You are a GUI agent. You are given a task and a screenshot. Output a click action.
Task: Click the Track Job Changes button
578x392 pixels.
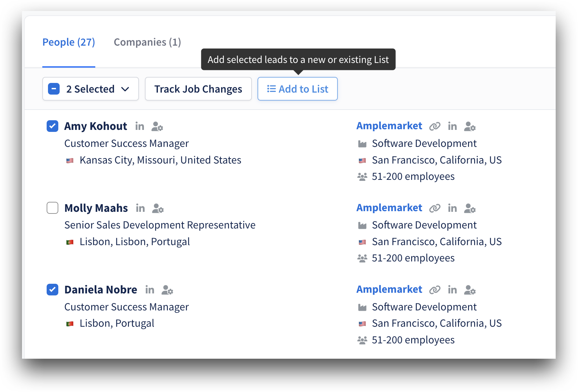click(x=198, y=89)
